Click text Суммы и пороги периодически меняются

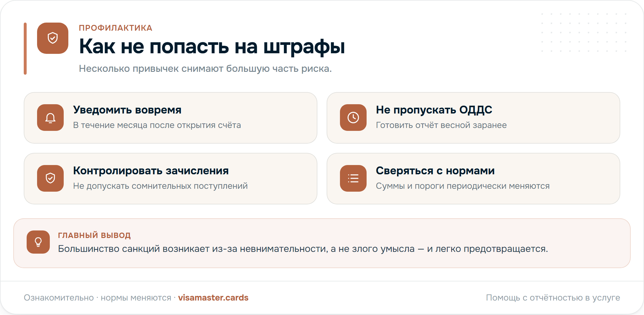[463, 186]
